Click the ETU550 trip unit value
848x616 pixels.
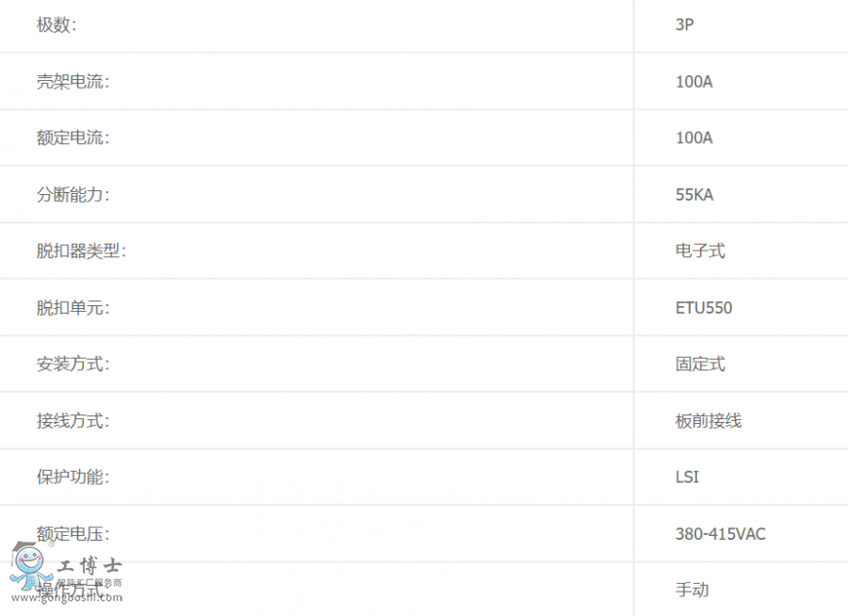click(704, 308)
